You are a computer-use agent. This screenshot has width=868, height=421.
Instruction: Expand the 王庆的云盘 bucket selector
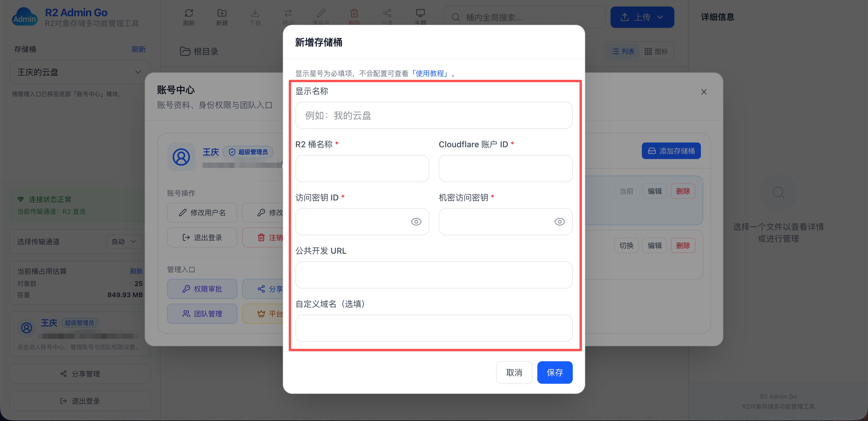(x=79, y=72)
